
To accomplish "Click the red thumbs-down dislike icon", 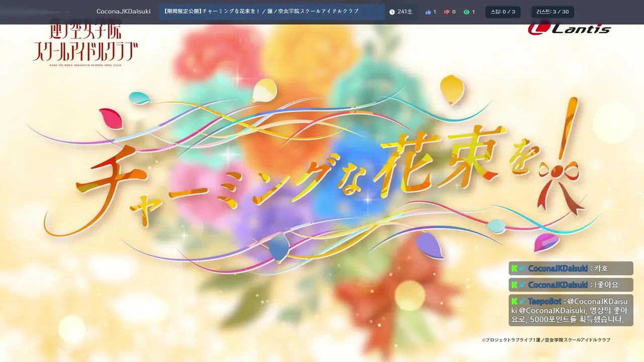I will [x=447, y=12].
